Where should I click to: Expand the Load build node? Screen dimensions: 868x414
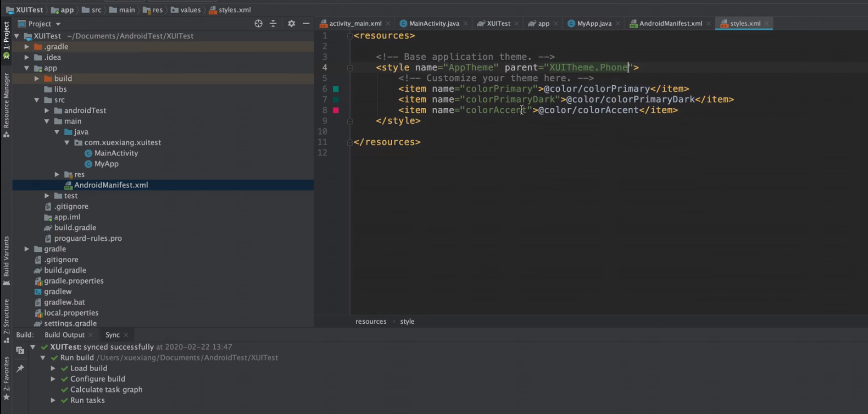(53, 368)
